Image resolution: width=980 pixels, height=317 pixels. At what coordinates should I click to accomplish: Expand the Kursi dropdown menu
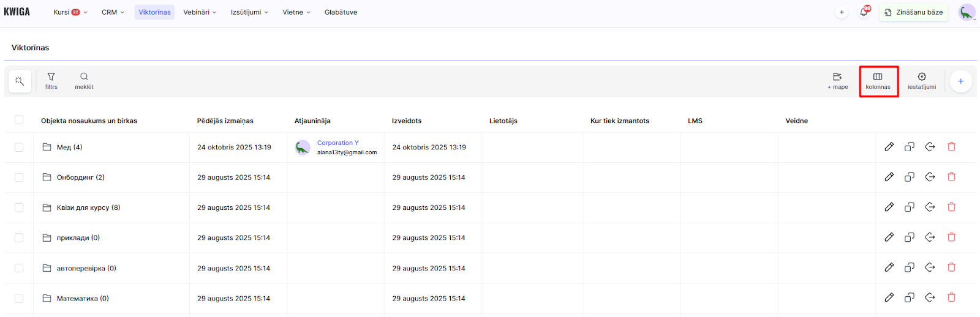point(70,12)
